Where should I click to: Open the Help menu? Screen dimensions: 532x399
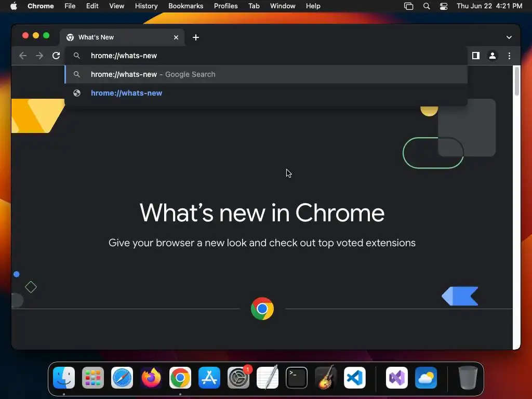pyautogui.click(x=313, y=6)
